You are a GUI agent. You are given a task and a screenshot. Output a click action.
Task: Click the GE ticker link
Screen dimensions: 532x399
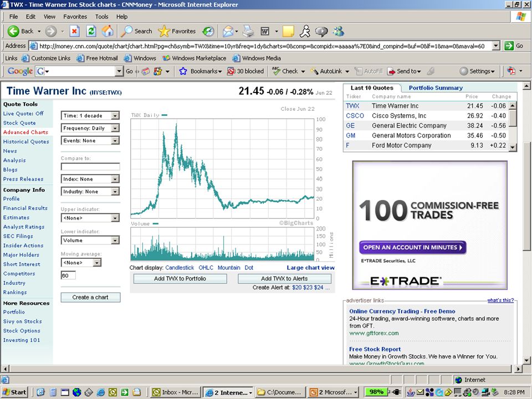350,126
